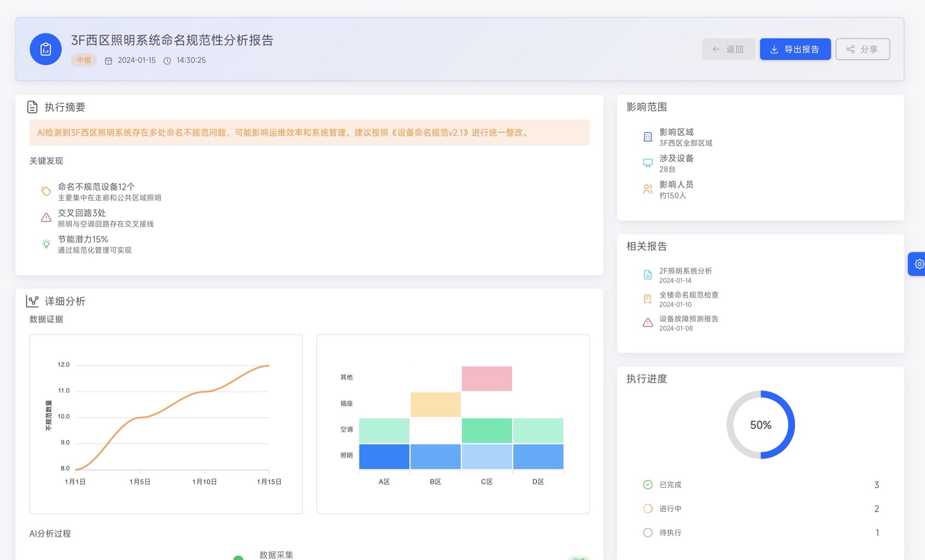This screenshot has height=560, width=925.
Task: Click the 导出报告 export button
Action: (795, 49)
